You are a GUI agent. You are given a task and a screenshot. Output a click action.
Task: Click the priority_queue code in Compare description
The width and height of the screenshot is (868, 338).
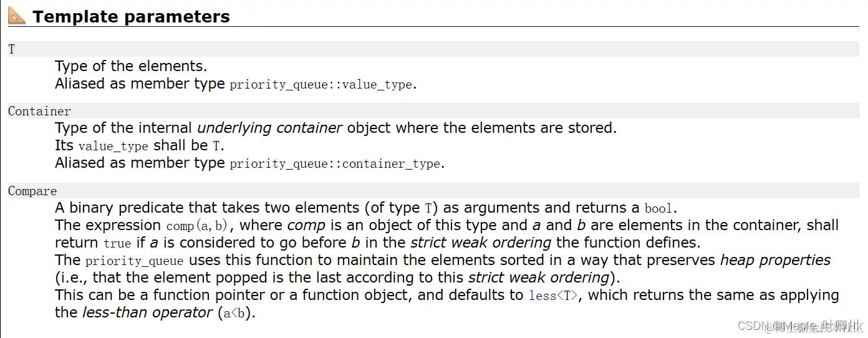tap(135, 261)
